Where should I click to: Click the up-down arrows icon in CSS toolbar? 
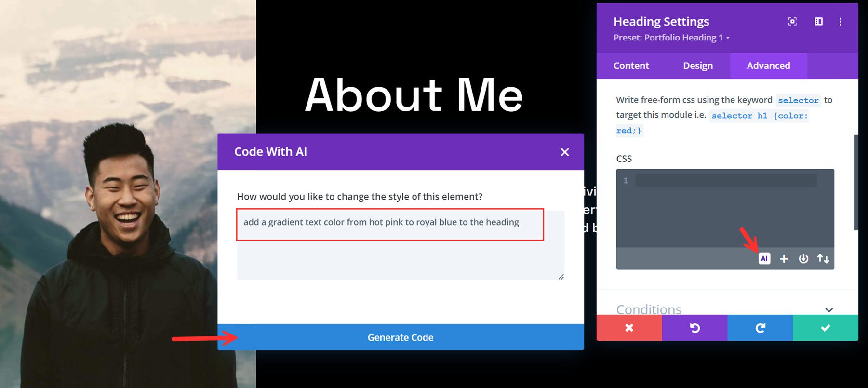pyautogui.click(x=823, y=259)
